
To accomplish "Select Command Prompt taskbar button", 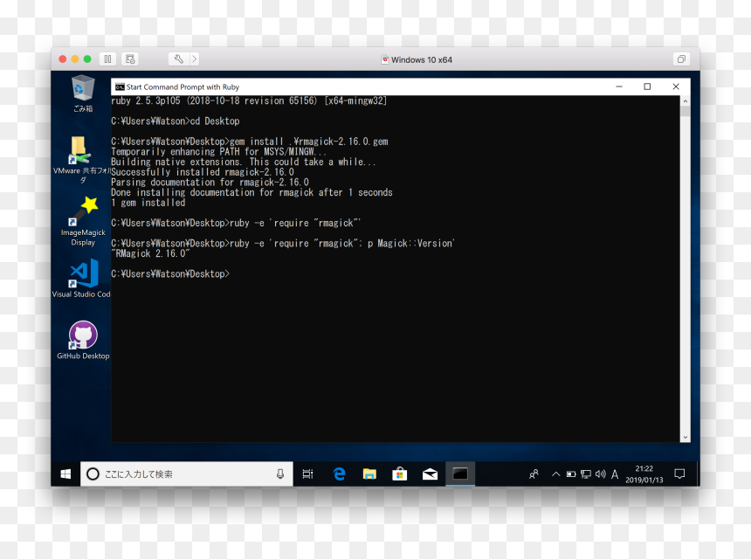I will [x=460, y=474].
